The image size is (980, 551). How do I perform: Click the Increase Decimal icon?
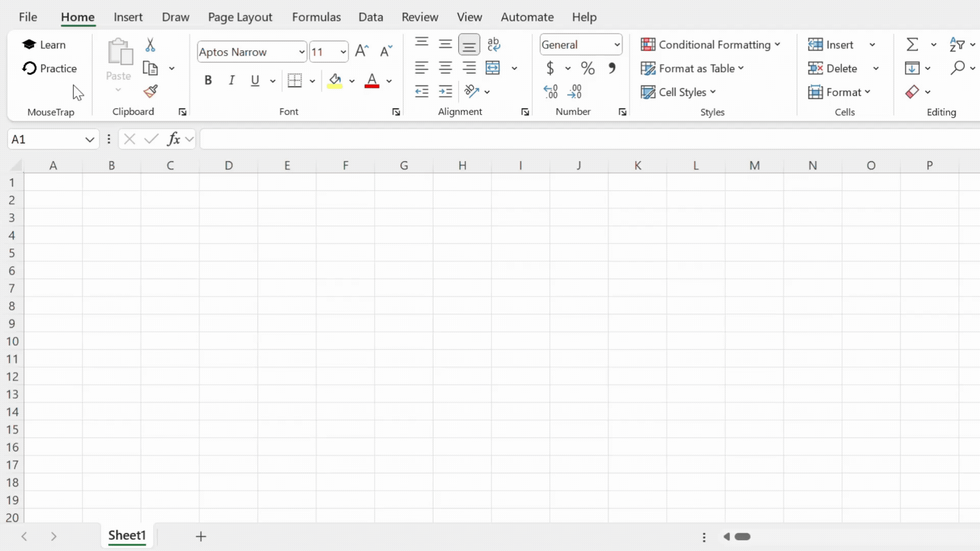pyautogui.click(x=550, y=92)
